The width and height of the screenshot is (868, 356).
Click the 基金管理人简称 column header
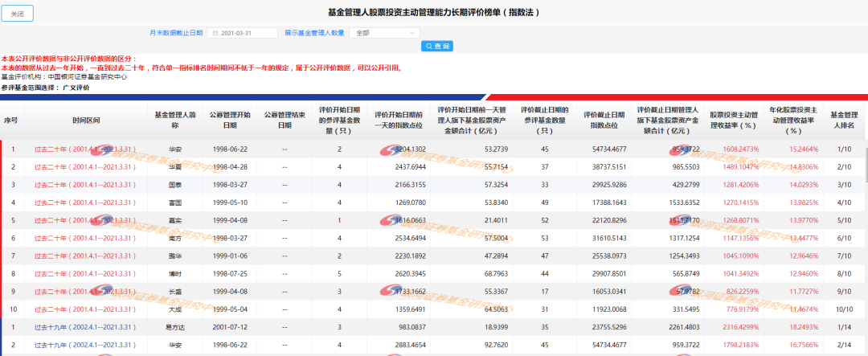(175, 121)
